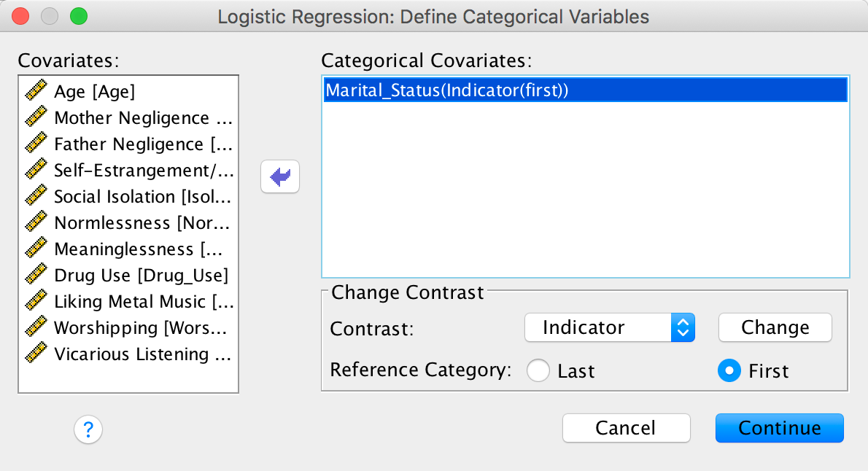This screenshot has height=471, width=868.
Task: Pick the Vicarious Listening covariate
Action: [142, 354]
